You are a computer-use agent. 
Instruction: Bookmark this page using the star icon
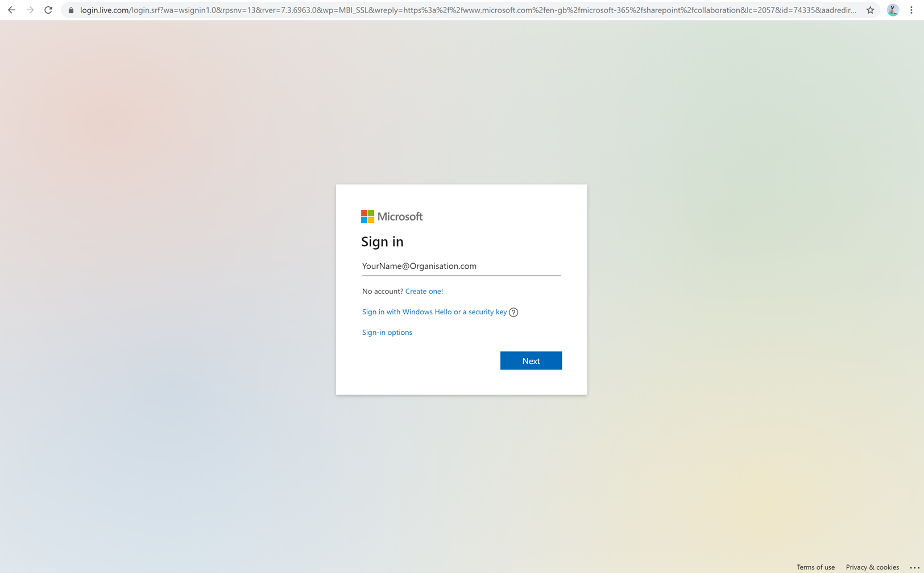click(x=870, y=10)
